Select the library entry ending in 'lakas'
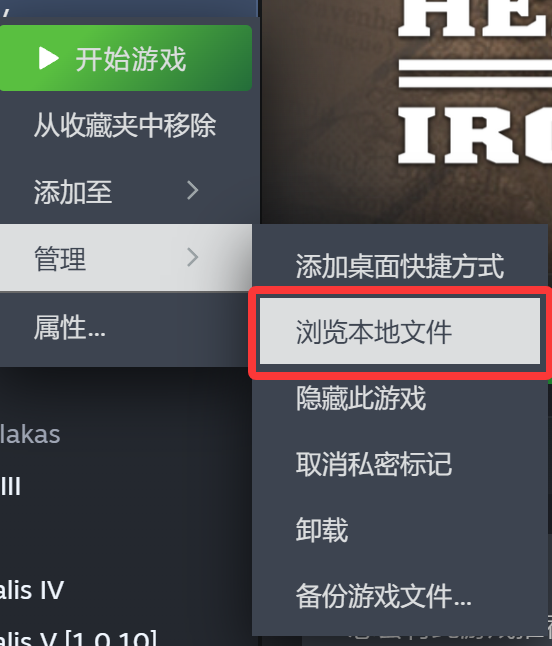This screenshot has width=552, height=646. click(x=30, y=435)
